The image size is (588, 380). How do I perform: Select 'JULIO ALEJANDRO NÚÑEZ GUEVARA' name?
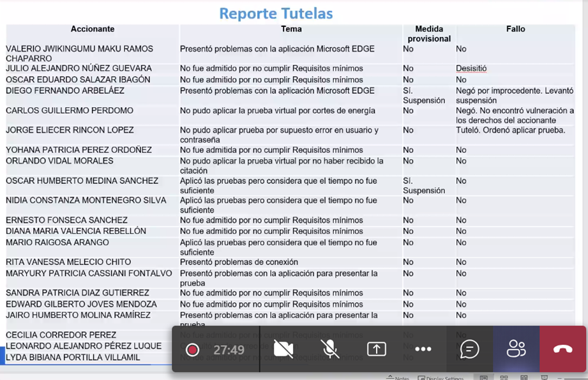point(79,68)
